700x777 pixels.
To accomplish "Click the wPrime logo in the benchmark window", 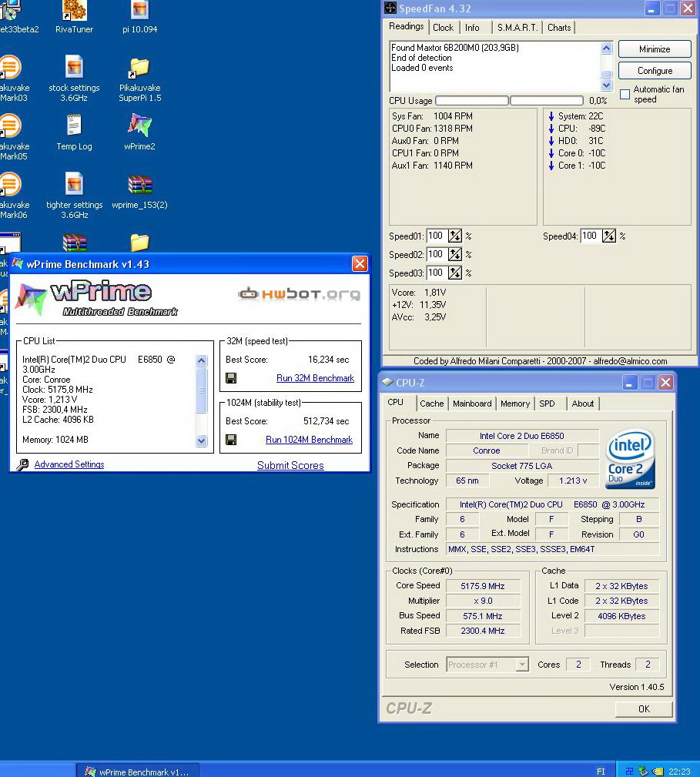I will coord(96,298).
